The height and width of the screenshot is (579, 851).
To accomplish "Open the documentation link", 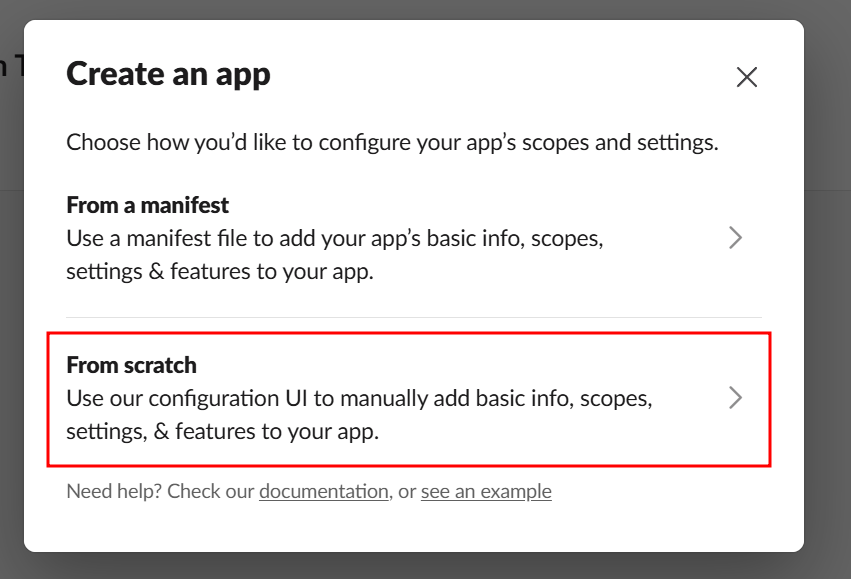I will point(324,491).
